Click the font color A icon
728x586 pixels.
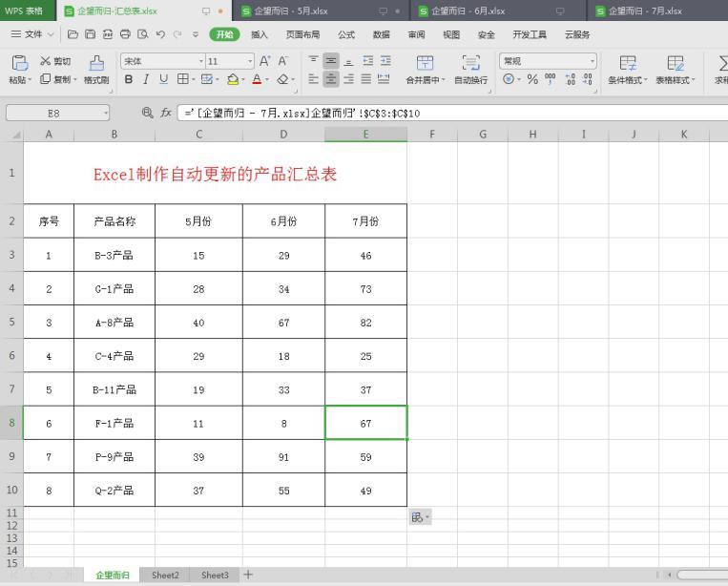257,79
